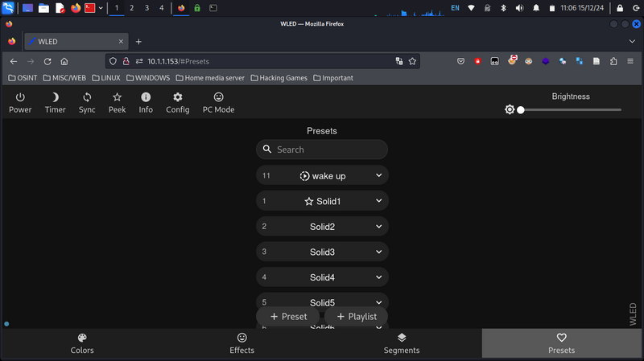The width and height of the screenshot is (644, 361).
Task: Expand the Solid1 preset options
Action: (x=378, y=201)
